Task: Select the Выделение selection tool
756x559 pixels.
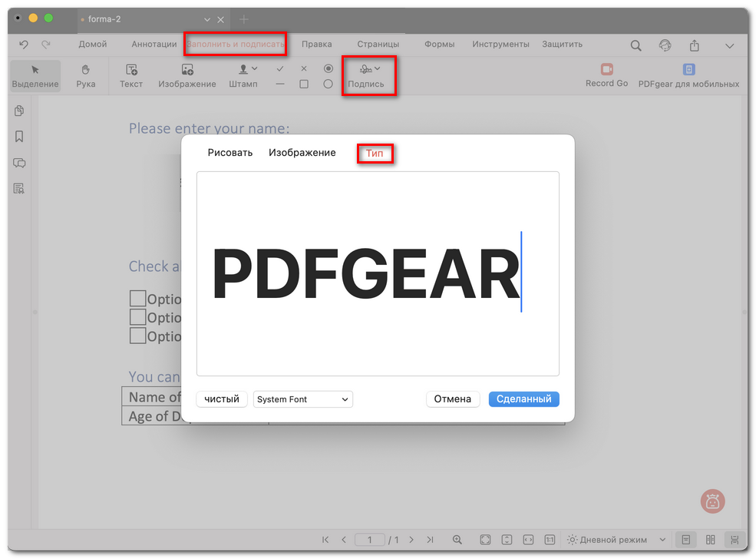Action: [x=35, y=76]
